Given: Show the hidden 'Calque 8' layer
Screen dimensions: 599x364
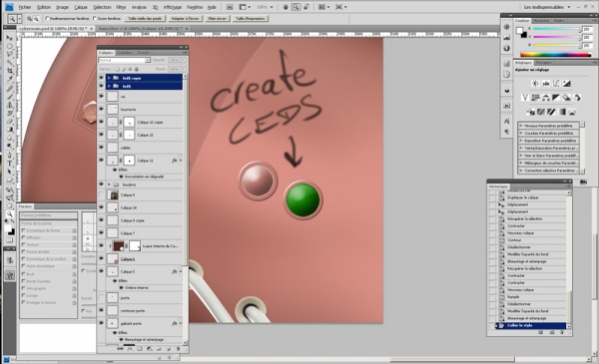Looking at the screenshot, I should tap(101, 195).
